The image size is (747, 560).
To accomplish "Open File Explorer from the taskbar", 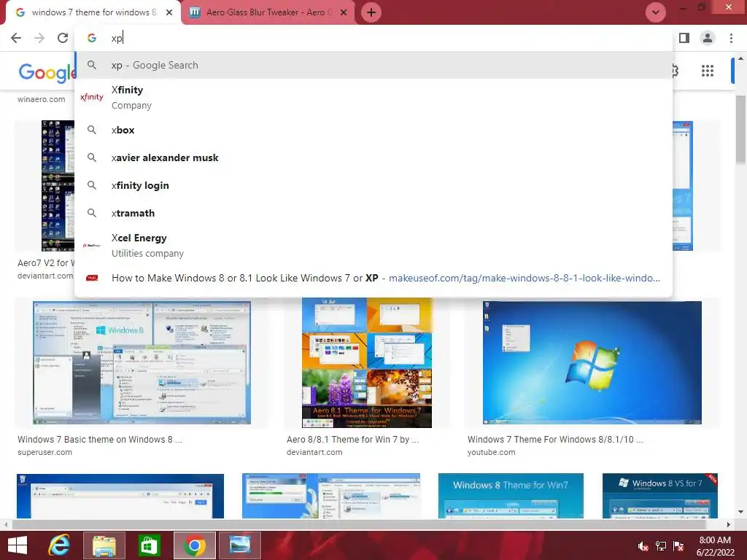I will point(104,545).
